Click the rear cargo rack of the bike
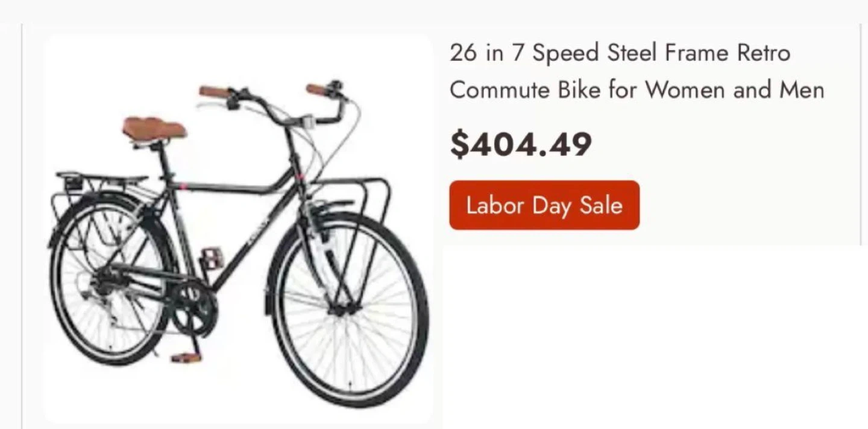Viewport: 868px width, 429px height. point(102,179)
